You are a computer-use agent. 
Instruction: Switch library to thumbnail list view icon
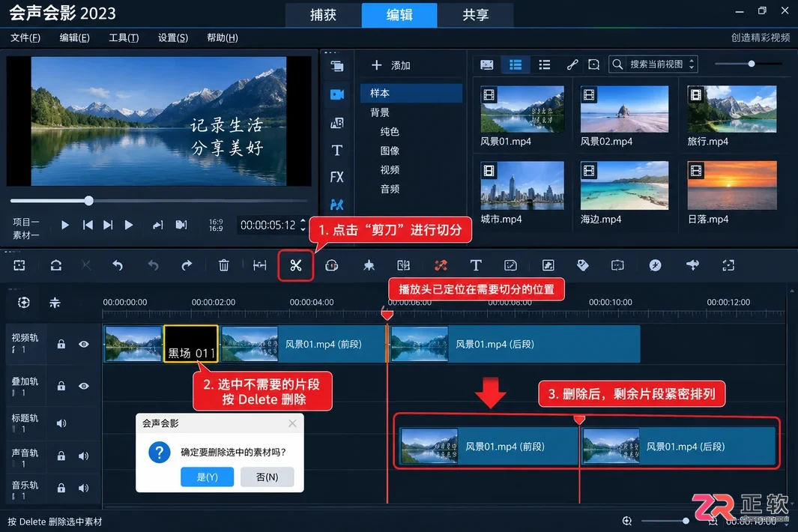tap(516, 64)
